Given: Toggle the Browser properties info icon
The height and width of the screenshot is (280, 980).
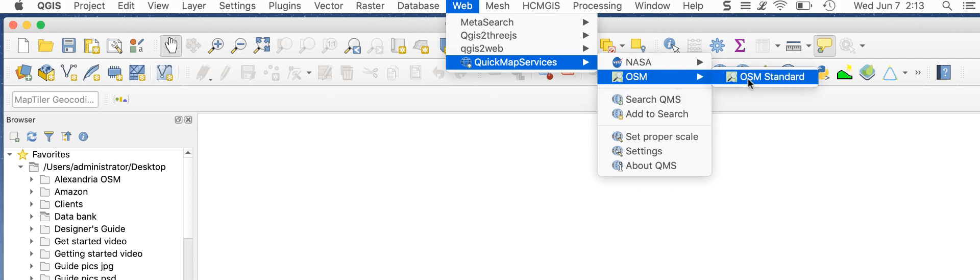Looking at the screenshot, I should (83, 137).
